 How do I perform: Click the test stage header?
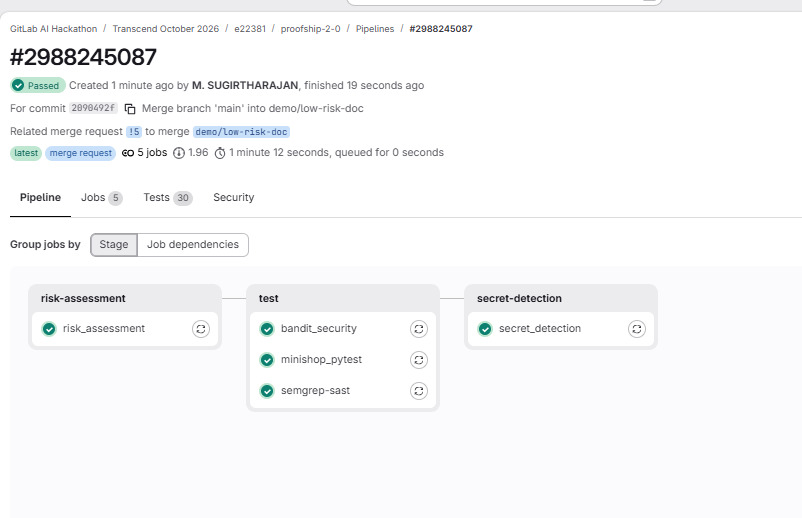269,299
